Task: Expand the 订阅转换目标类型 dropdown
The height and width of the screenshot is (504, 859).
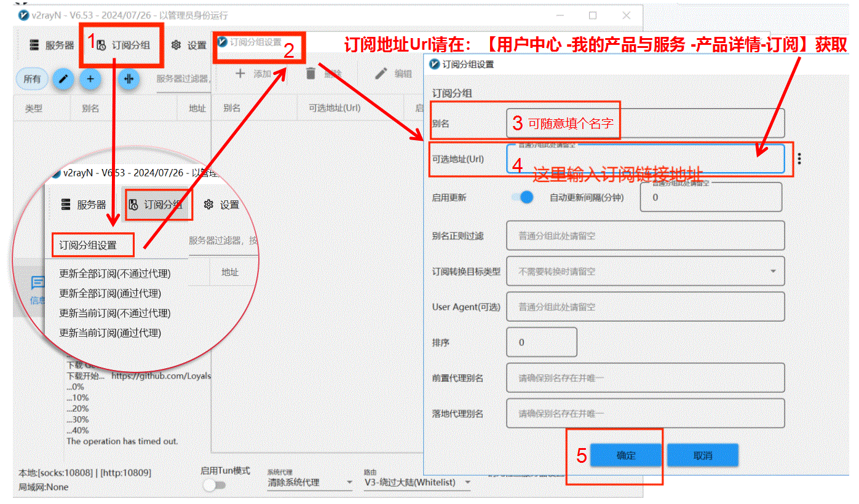Action: (x=772, y=271)
